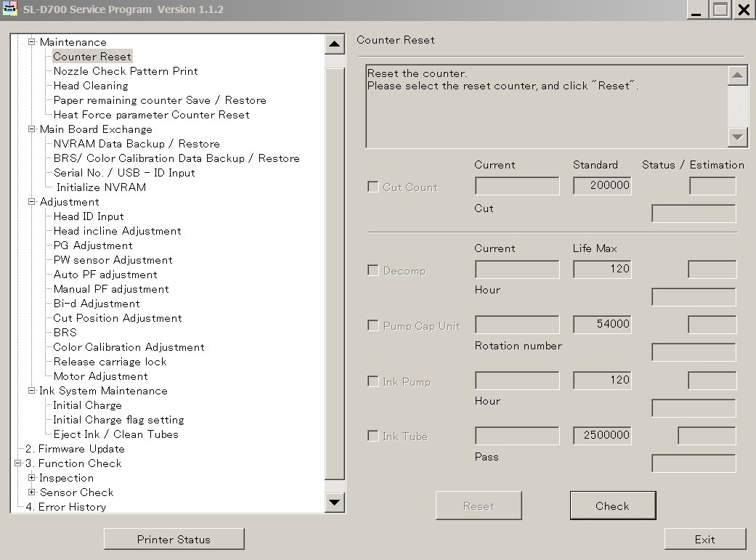756x560 pixels.
Task: Select BRS/ Color Calibration Data Backup / Restore
Action: tap(176, 158)
